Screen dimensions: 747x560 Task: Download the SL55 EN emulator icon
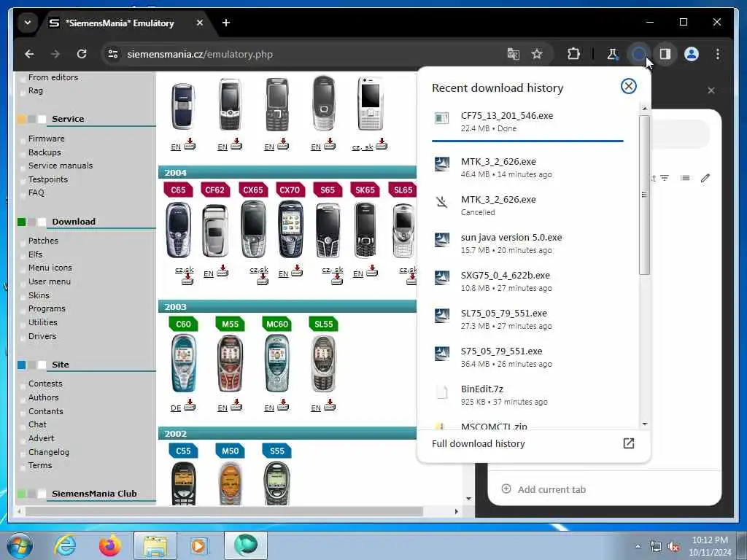click(x=330, y=405)
